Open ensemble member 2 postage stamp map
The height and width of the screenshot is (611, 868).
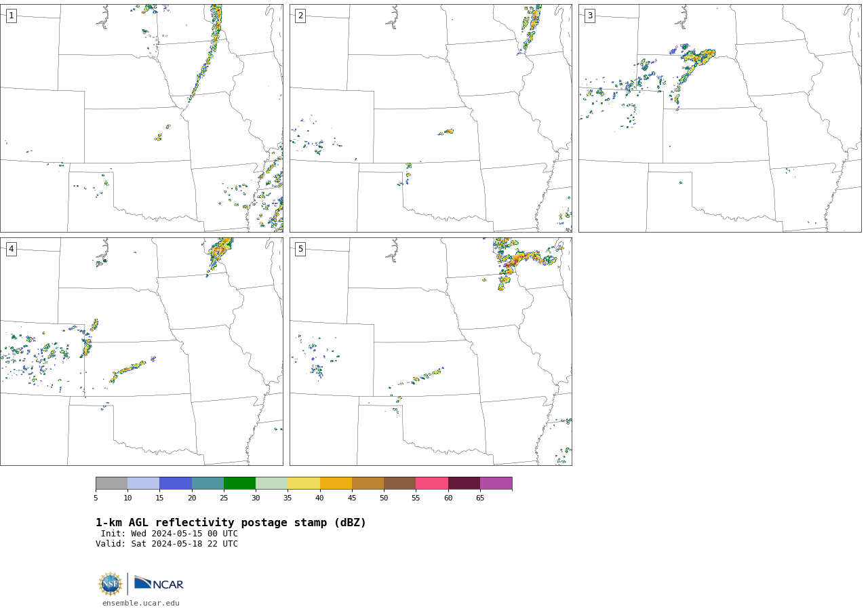pyautogui.click(x=431, y=118)
